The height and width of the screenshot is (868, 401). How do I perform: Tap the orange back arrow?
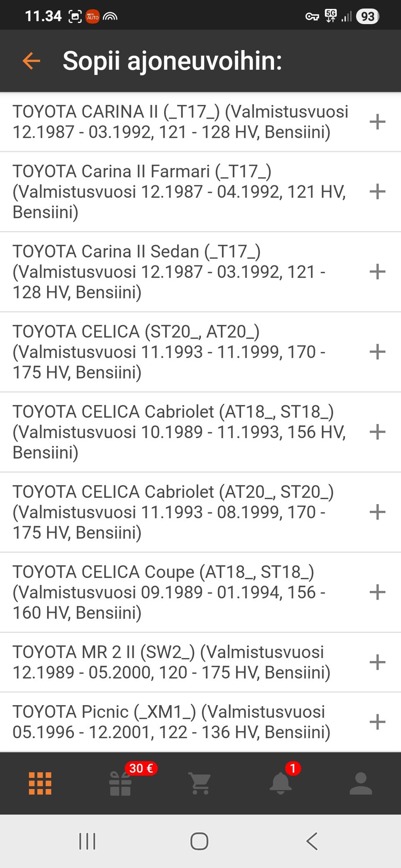pos(31,61)
